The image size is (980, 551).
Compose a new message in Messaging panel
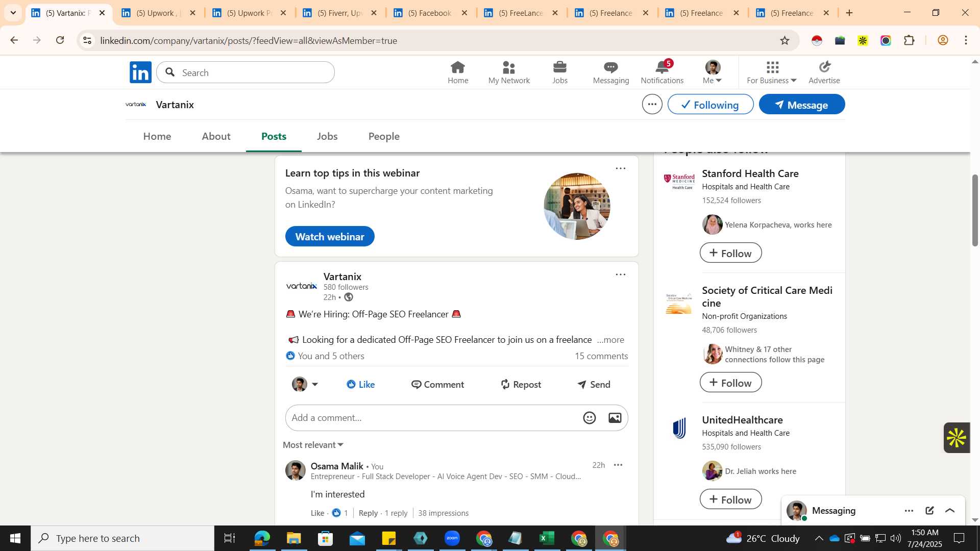coord(929,511)
